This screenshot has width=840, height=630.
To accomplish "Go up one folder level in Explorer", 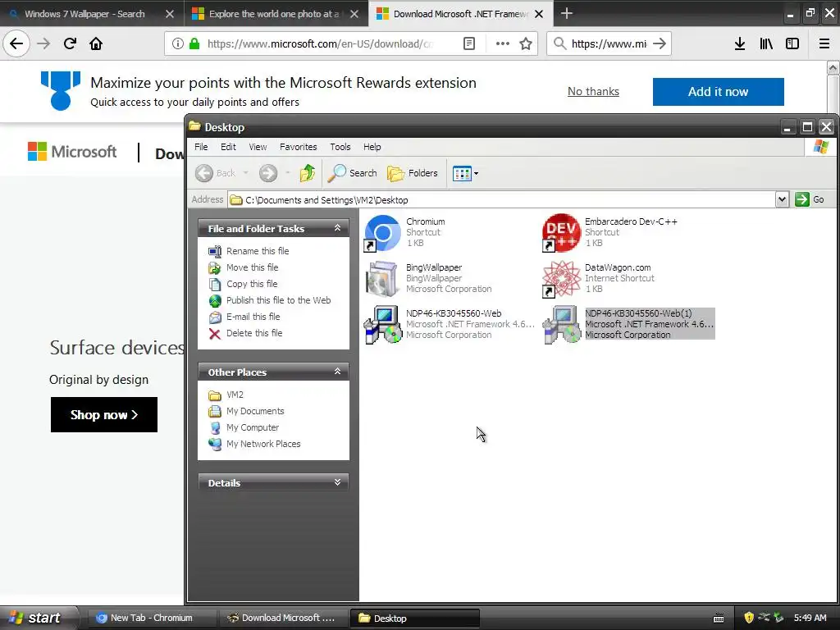I will click(x=308, y=173).
